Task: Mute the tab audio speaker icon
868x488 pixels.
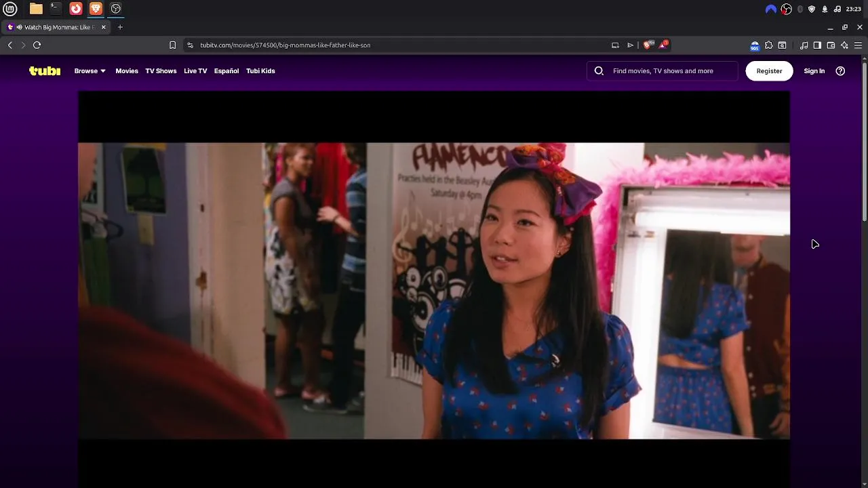Action: [x=19, y=27]
